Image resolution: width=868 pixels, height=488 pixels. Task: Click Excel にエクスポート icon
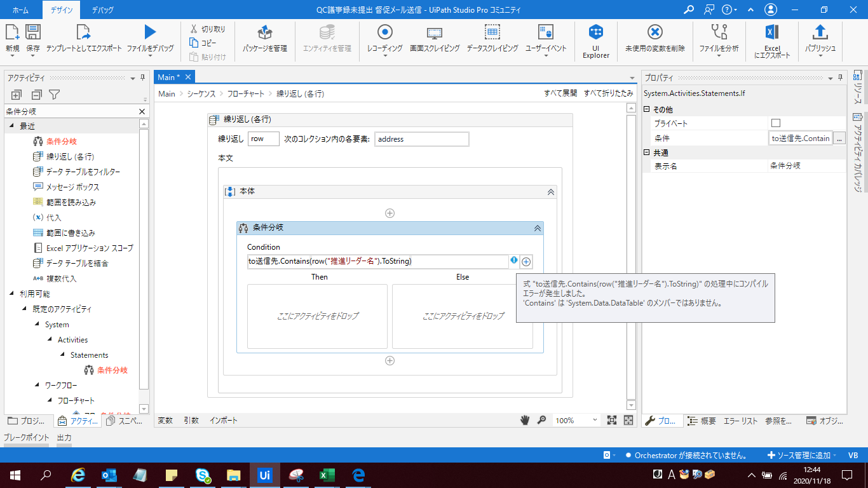(x=772, y=32)
